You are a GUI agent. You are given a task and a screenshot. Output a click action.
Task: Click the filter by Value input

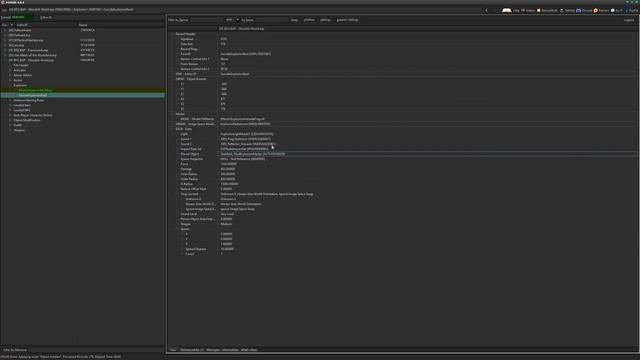pos(272,20)
